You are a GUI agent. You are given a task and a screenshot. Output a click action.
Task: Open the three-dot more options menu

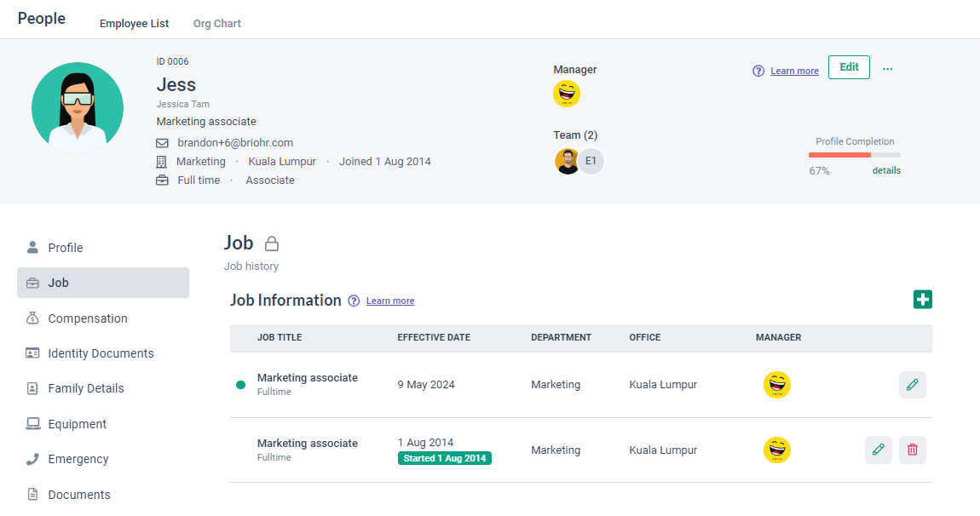(x=887, y=67)
